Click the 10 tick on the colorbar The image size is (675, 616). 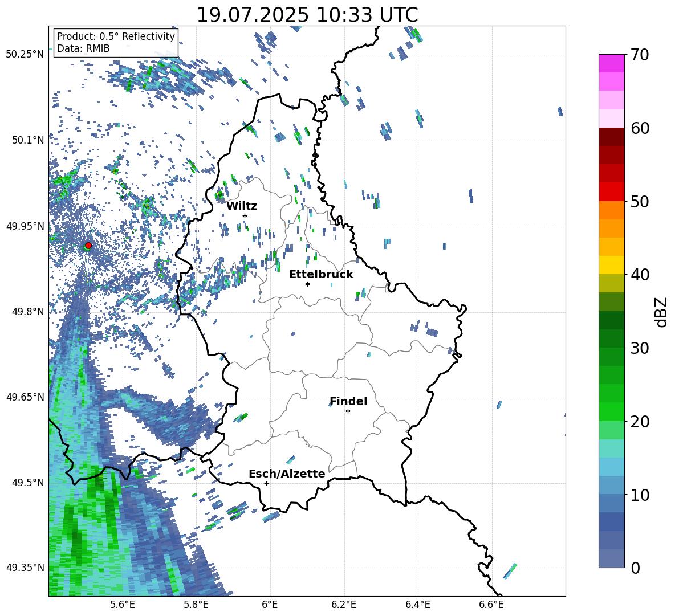click(x=640, y=495)
